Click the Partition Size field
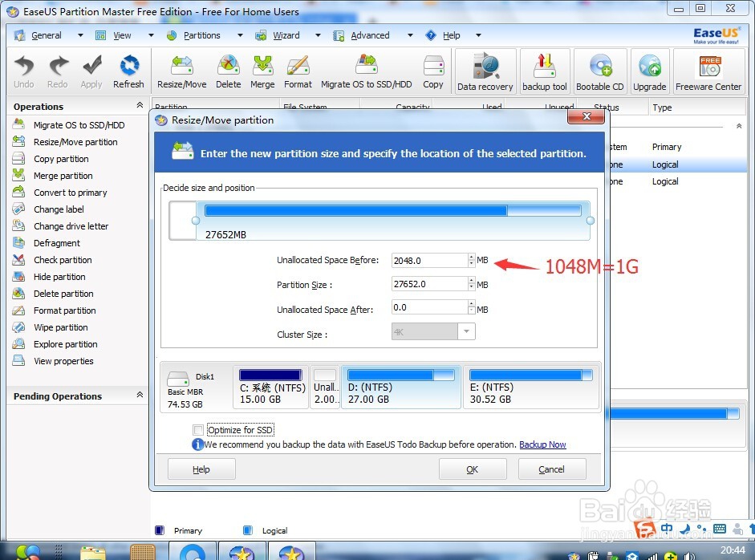Viewport: 755px width, 560px height. tap(429, 284)
